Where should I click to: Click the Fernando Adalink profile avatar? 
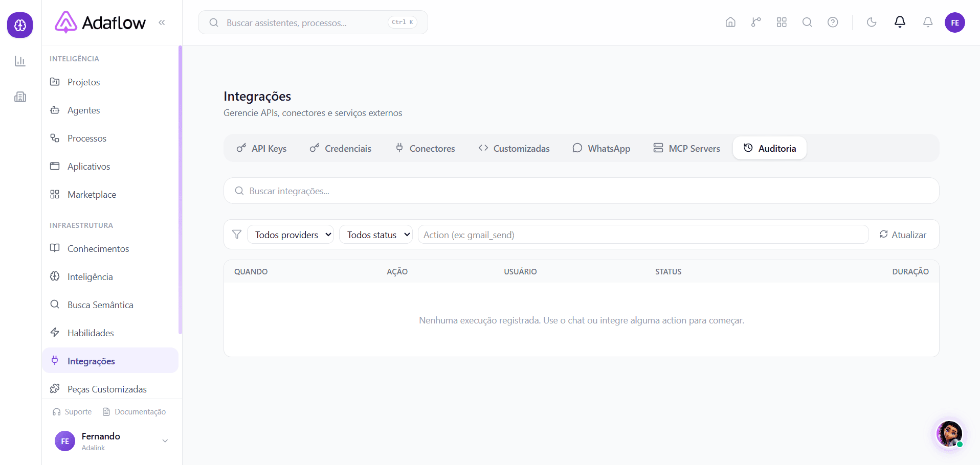65,441
